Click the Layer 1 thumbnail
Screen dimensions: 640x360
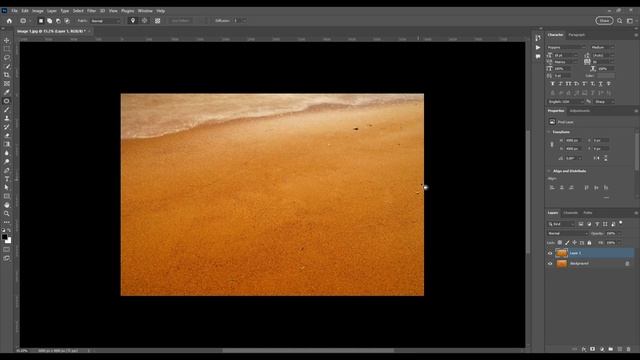[562, 253]
